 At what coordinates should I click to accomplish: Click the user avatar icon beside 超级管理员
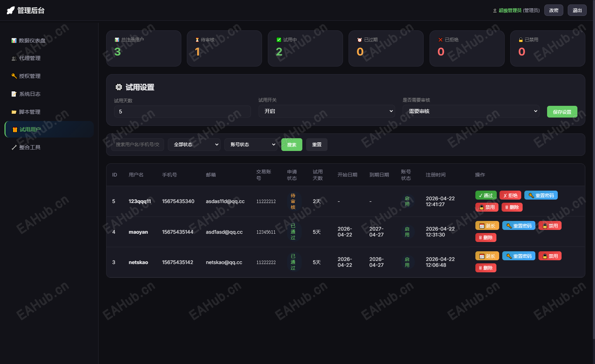(495, 11)
